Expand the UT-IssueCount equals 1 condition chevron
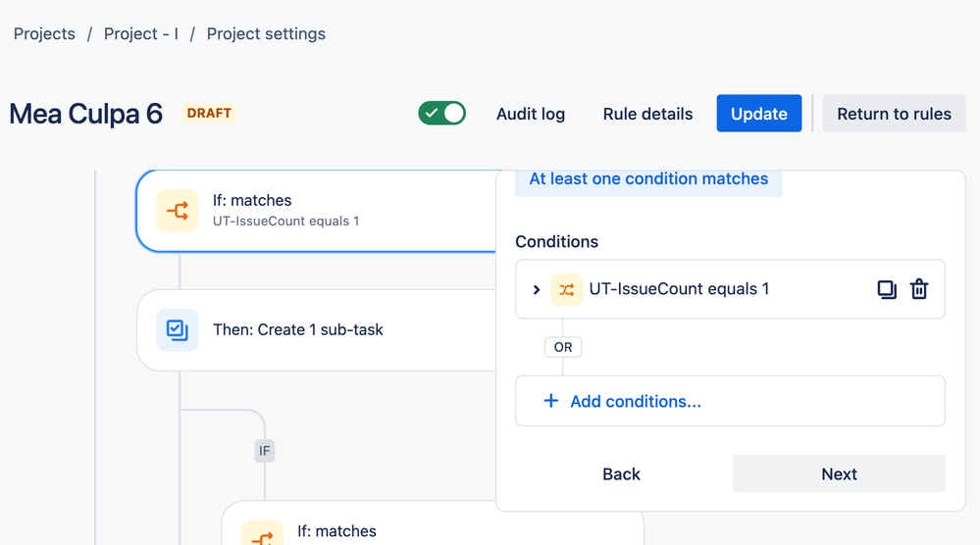Viewport: 980px width, 545px height. coord(537,290)
